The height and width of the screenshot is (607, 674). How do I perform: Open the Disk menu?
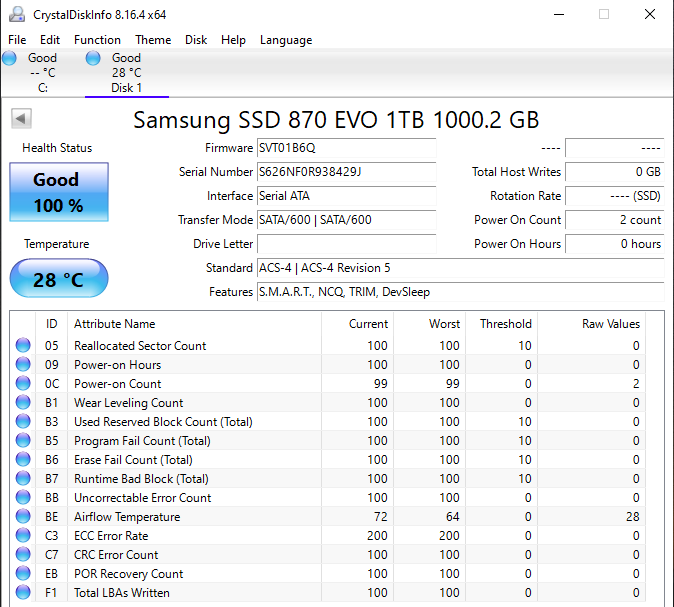coord(196,40)
